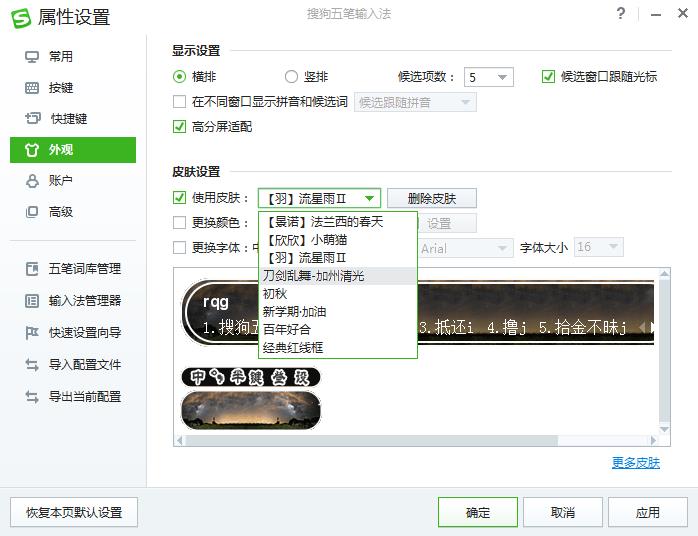The height and width of the screenshot is (536, 698).
Task: Open the 常用 settings tab
Action: [x=61, y=57]
